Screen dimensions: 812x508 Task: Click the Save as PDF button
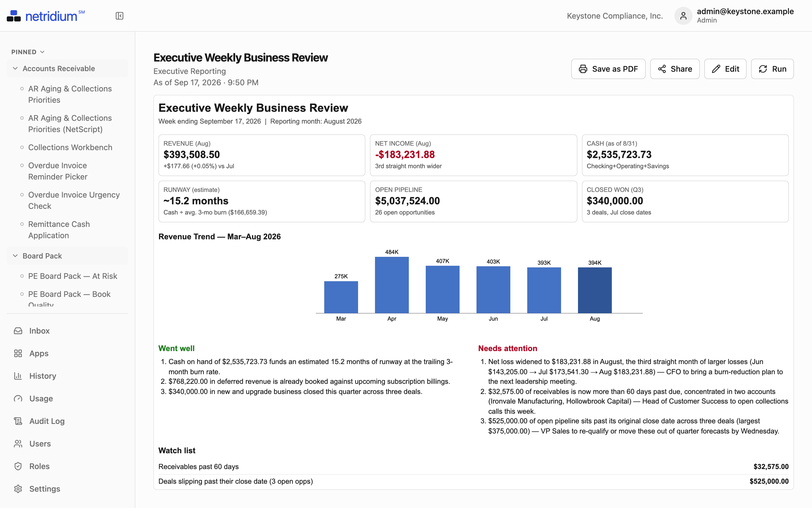click(608, 69)
